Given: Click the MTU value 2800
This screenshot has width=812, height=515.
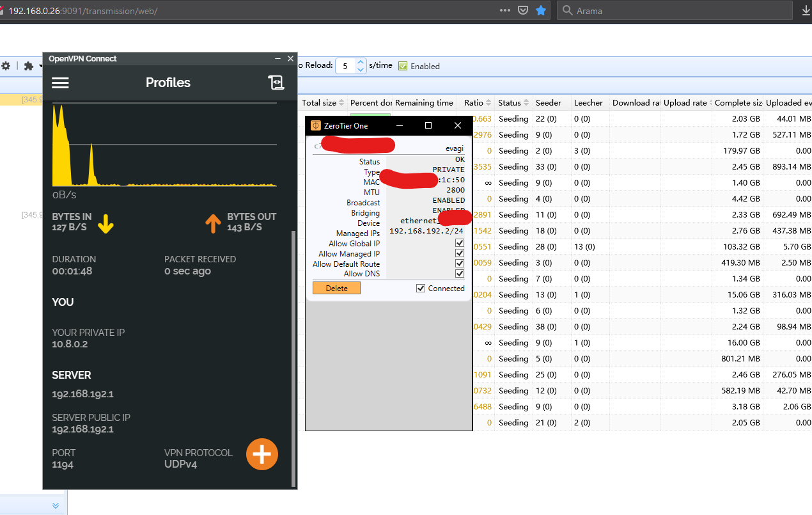Looking at the screenshot, I should tap(456, 190).
